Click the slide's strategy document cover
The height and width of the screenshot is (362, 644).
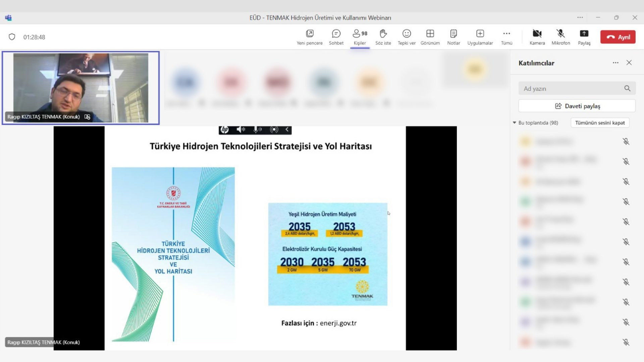(x=173, y=254)
